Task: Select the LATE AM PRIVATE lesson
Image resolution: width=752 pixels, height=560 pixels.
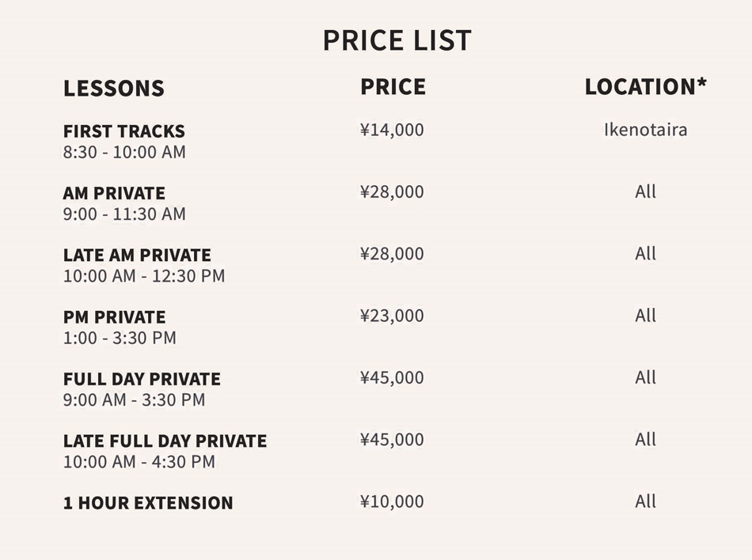Action: (x=137, y=255)
